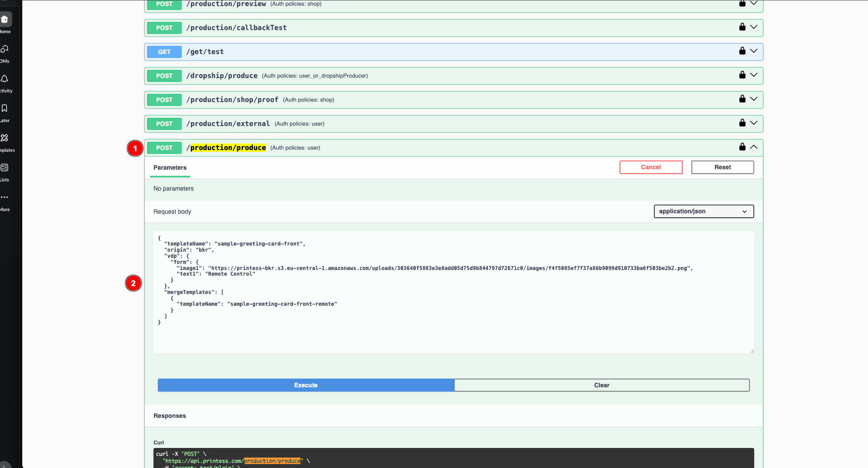Image resolution: width=868 pixels, height=468 pixels.
Task: Click the Cancel button
Action: 651,167
